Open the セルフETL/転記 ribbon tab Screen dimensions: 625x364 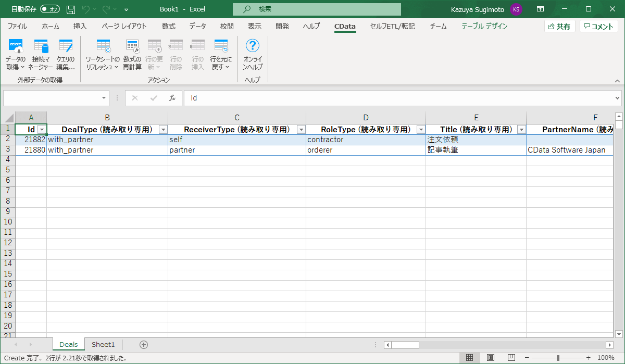click(x=393, y=26)
